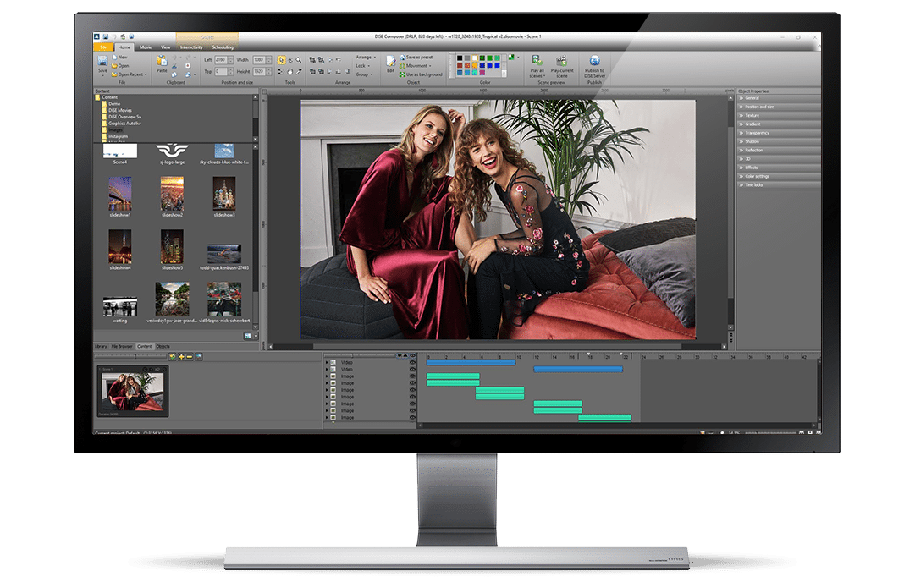Select the Save as preset icon
Image resolution: width=915 pixels, height=588 pixels.
(x=418, y=58)
